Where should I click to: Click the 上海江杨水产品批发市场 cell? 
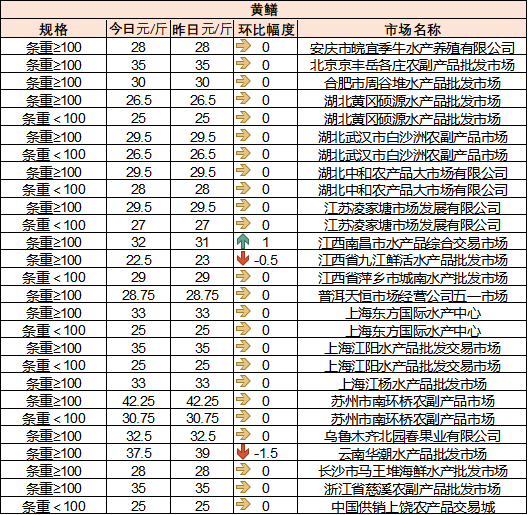tap(412, 383)
